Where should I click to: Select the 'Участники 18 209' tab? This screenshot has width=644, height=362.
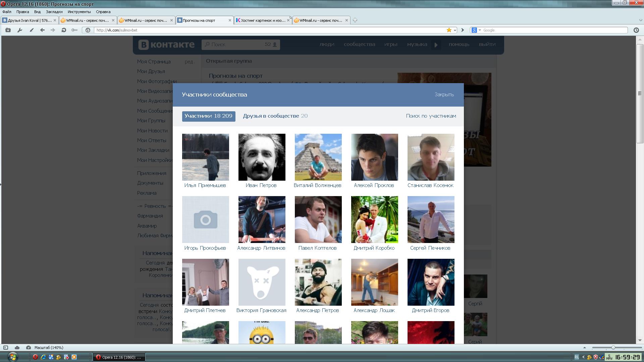click(x=209, y=116)
